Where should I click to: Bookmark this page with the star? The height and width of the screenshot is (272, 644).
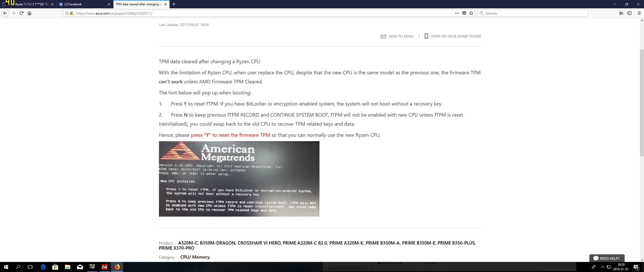coord(471,13)
